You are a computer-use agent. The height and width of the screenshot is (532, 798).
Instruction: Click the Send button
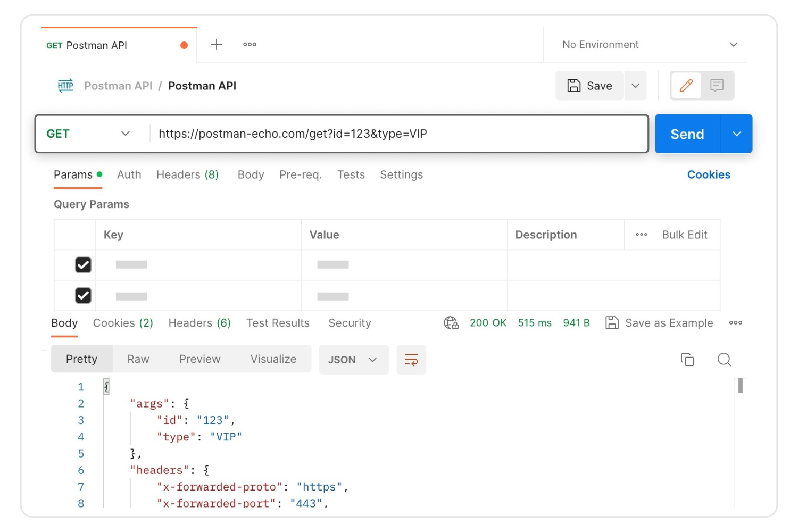pos(687,134)
